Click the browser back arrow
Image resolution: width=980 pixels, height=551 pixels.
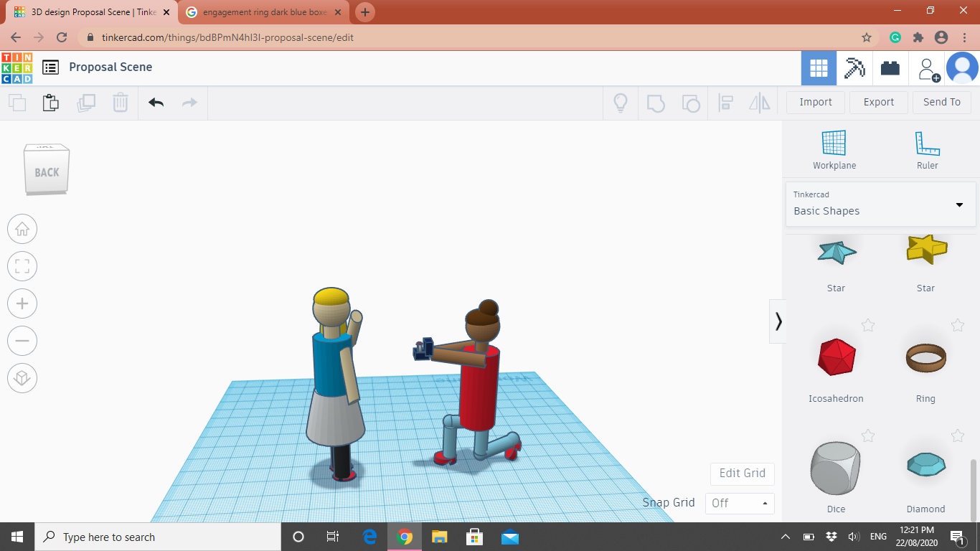pyautogui.click(x=16, y=37)
